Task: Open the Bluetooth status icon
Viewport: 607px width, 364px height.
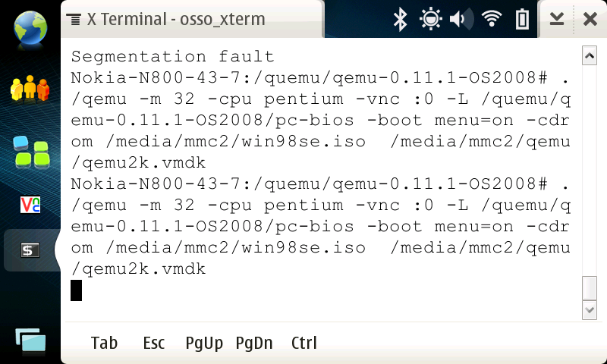Action: click(401, 20)
